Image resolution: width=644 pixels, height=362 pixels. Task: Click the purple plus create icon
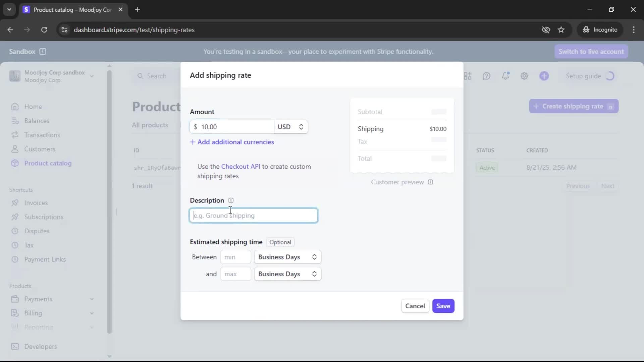coord(544,76)
